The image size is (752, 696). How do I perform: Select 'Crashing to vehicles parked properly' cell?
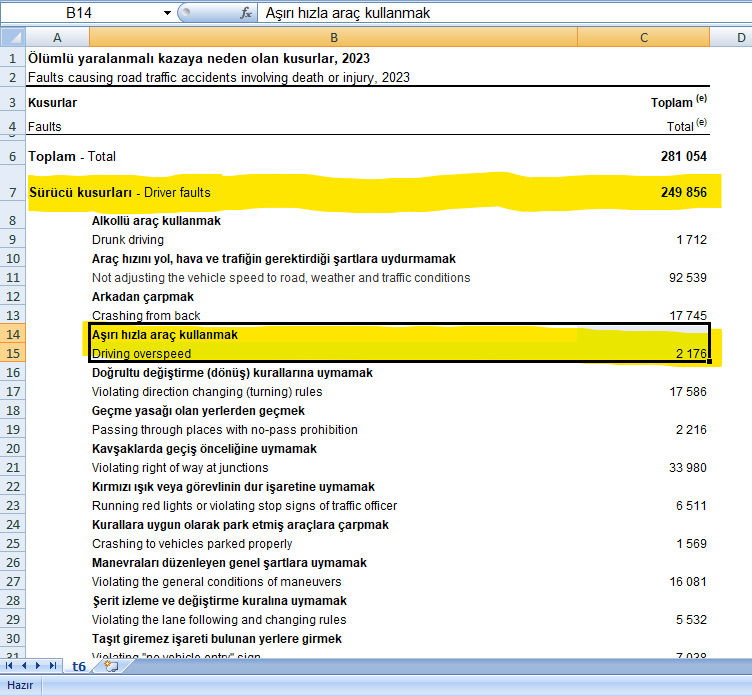pos(192,543)
